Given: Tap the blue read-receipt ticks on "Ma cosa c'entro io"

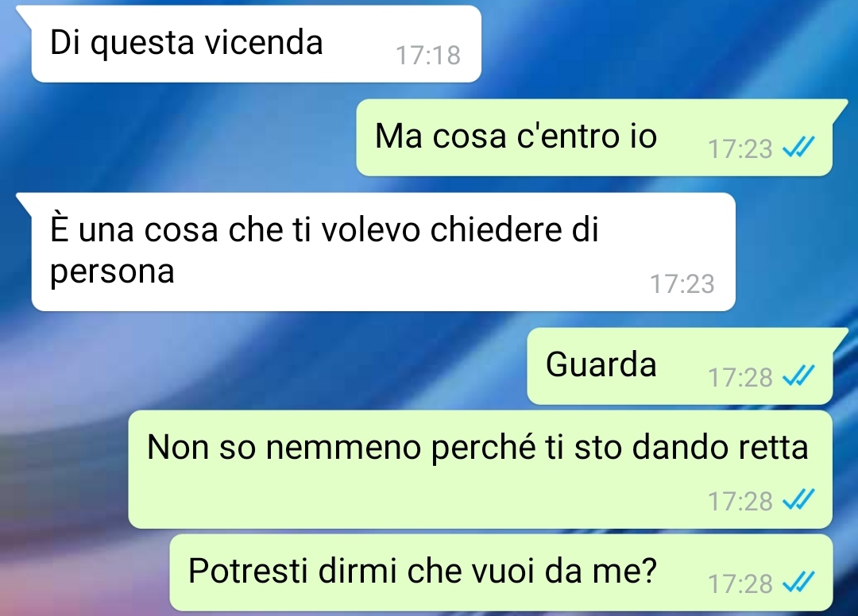Looking at the screenshot, I should tap(798, 147).
